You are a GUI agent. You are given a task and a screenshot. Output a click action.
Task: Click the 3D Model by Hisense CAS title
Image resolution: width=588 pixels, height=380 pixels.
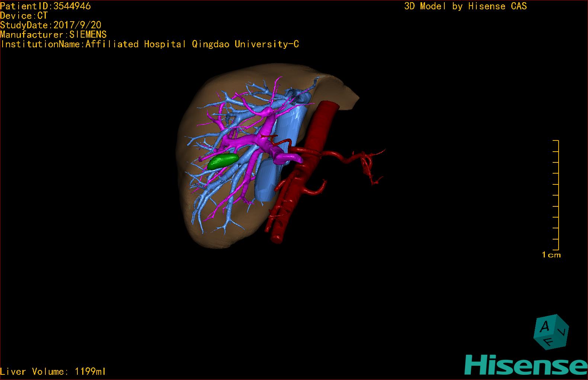(x=466, y=6)
